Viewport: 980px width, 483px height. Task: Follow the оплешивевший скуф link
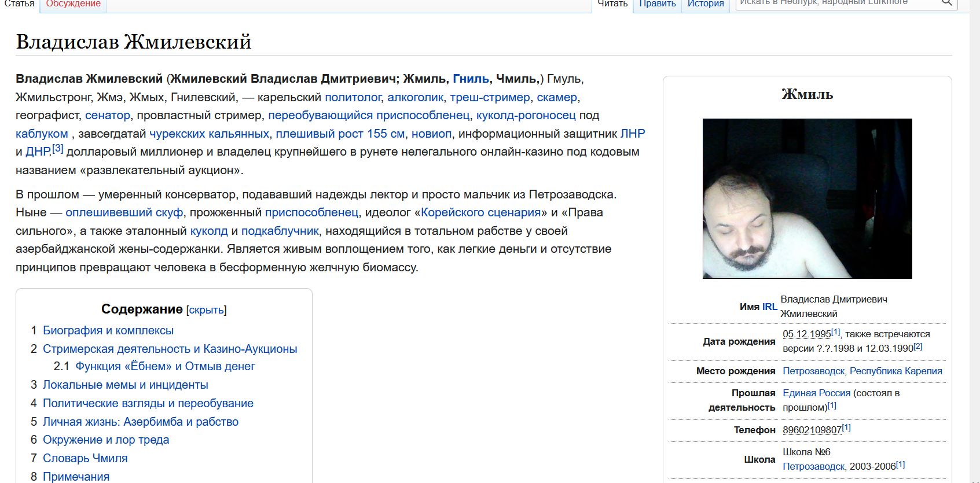(x=124, y=212)
